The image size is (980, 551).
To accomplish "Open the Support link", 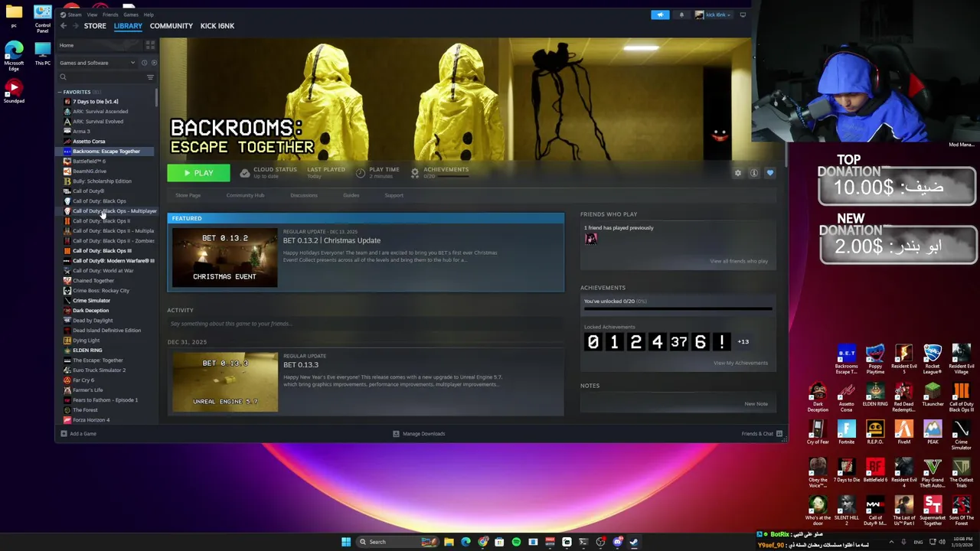I will pyautogui.click(x=394, y=195).
